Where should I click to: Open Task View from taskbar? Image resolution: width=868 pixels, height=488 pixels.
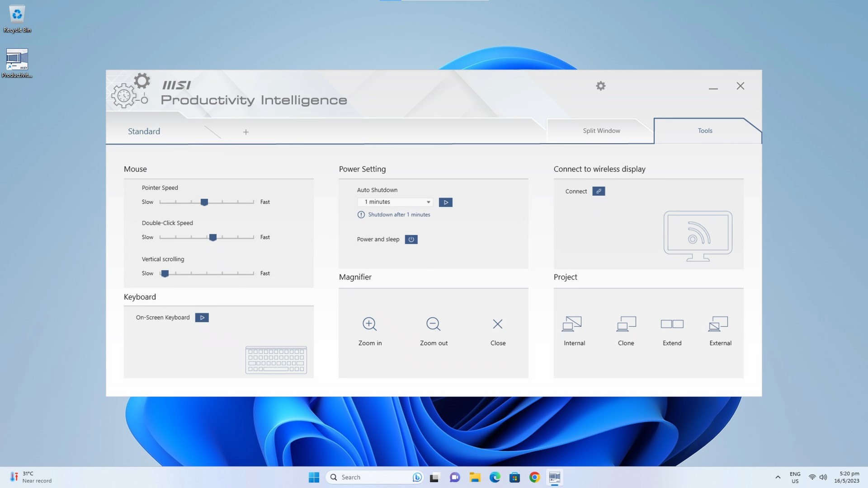[434, 477]
